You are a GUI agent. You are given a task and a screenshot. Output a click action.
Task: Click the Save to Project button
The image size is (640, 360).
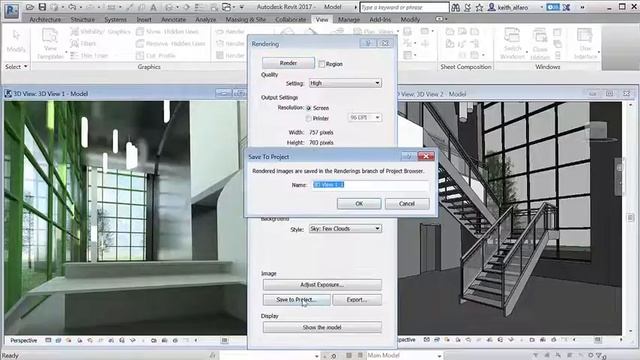(x=296, y=300)
